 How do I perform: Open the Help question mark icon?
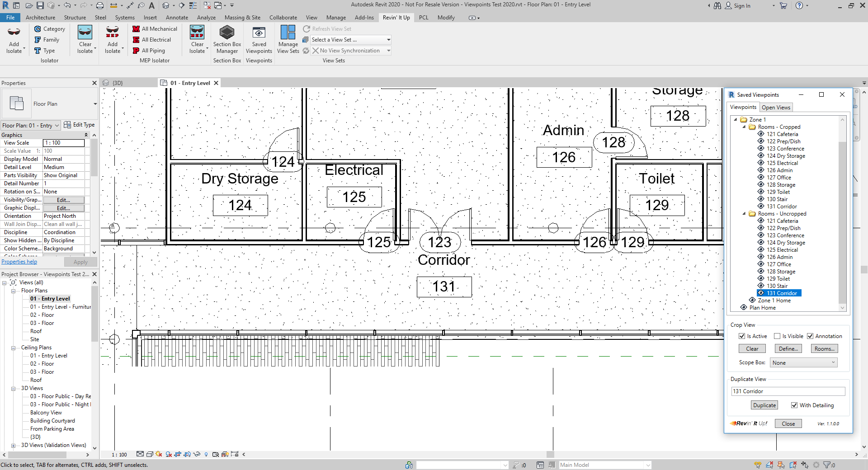pyautogui.click(x=799, y=5)
